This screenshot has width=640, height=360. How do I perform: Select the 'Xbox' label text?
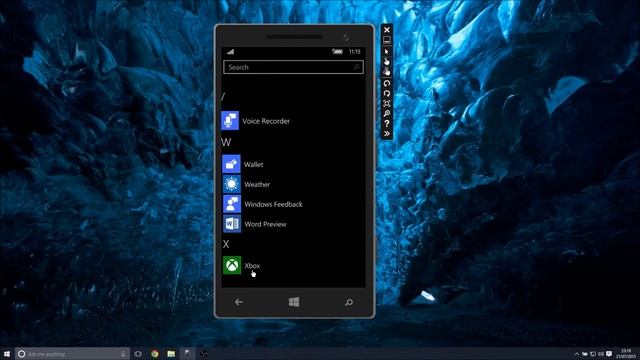pos(252,266)
